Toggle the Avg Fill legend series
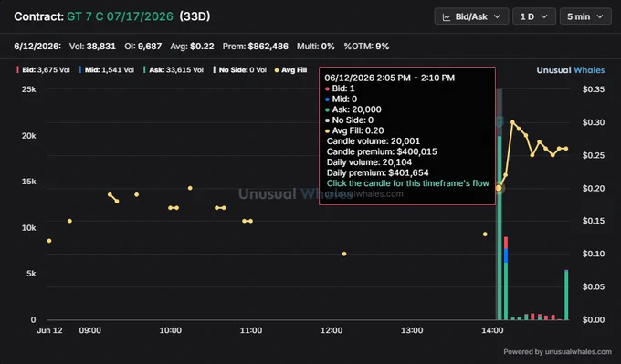 290,70
